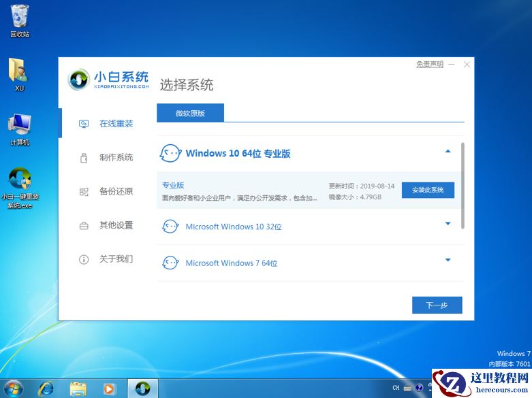Open the 计算机 computer desktop icon
Viewport: 532px width, 398px height.
click(x=20, y=129)
